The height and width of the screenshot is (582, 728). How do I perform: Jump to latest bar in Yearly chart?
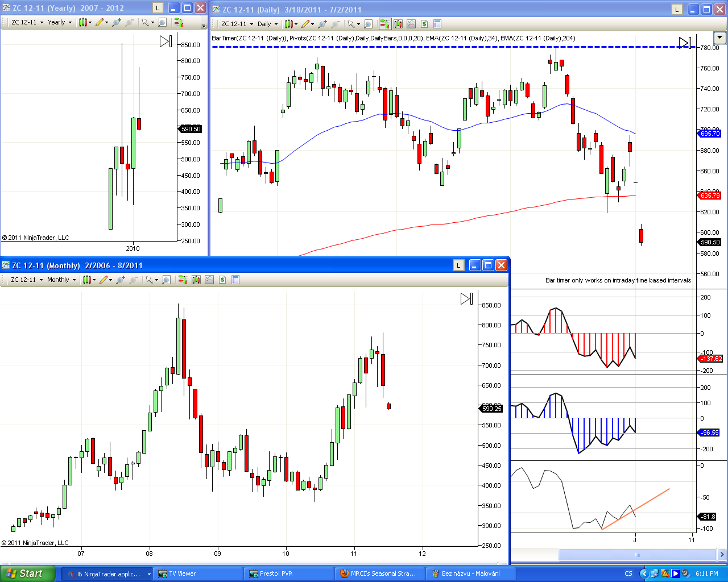click(x=166, y=41)
